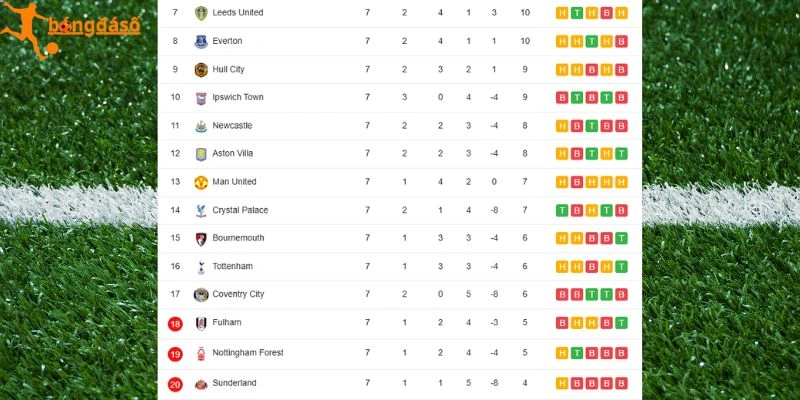The width and height of the screenshot is (800, 400).
Task: Open the Coventry City team link
Action: point(238,294)
